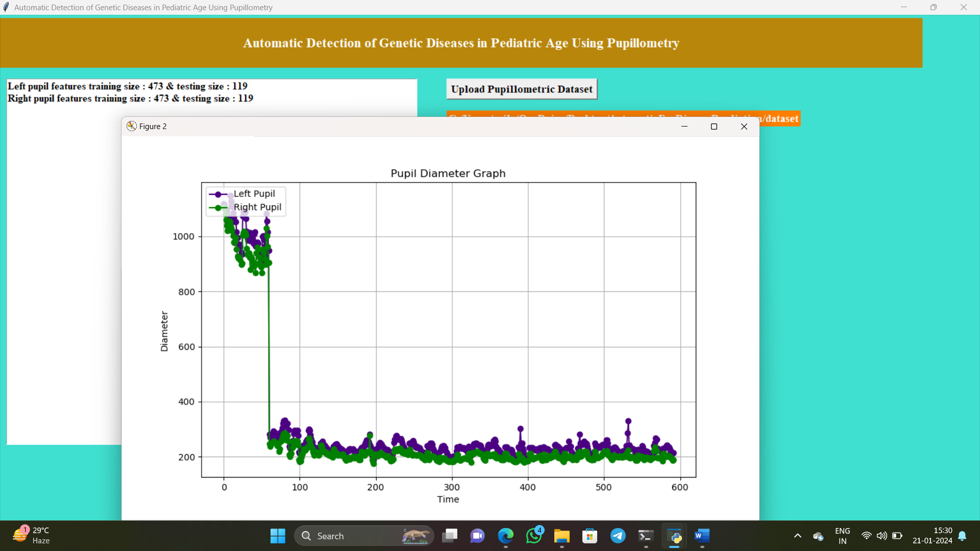Click the Figure 2 matplotlib window icon
980x551 pixels.
click(x=131, y=126)
